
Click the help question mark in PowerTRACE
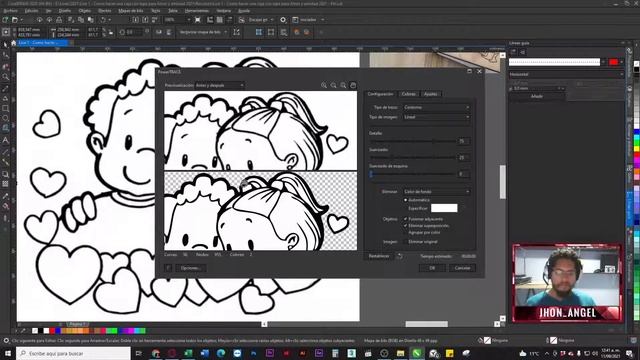click(168, 268)
